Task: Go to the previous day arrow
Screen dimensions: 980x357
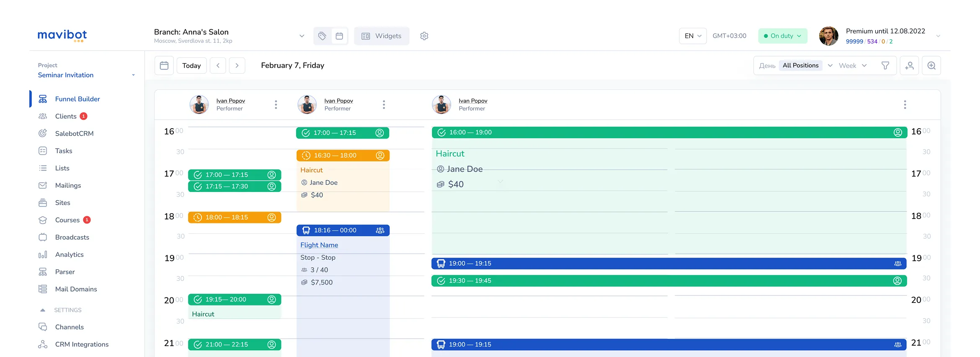Action: tap(218, 66)
